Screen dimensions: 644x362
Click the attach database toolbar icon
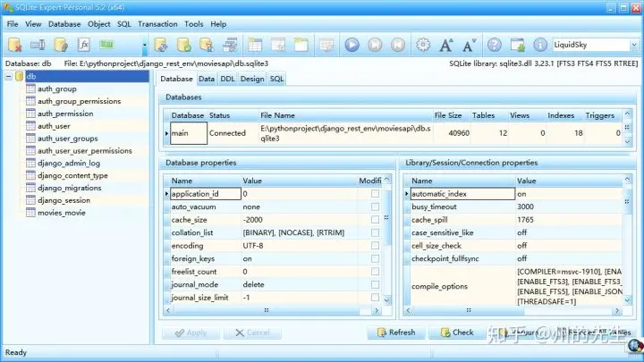pos(61,45)
